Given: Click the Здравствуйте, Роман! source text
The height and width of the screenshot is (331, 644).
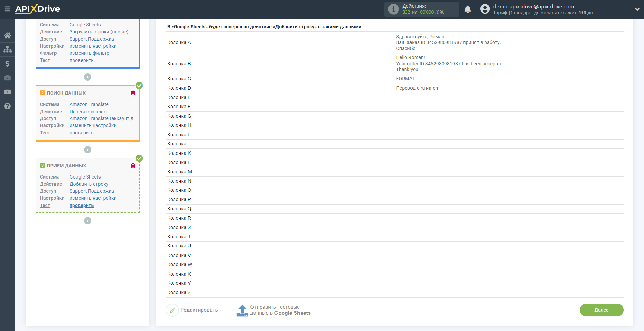Looking at the screenshot, I should pyautogui.click(x=421, y=37).
